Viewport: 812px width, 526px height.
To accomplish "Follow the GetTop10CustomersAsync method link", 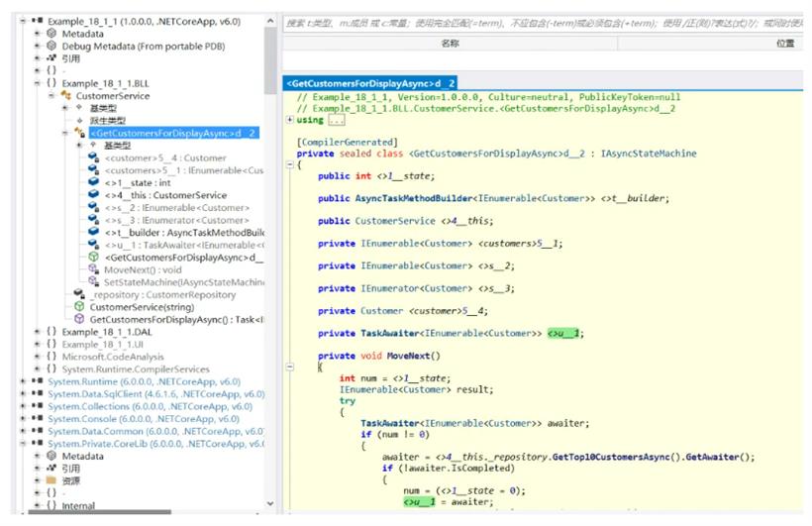I will coord(611,457).
